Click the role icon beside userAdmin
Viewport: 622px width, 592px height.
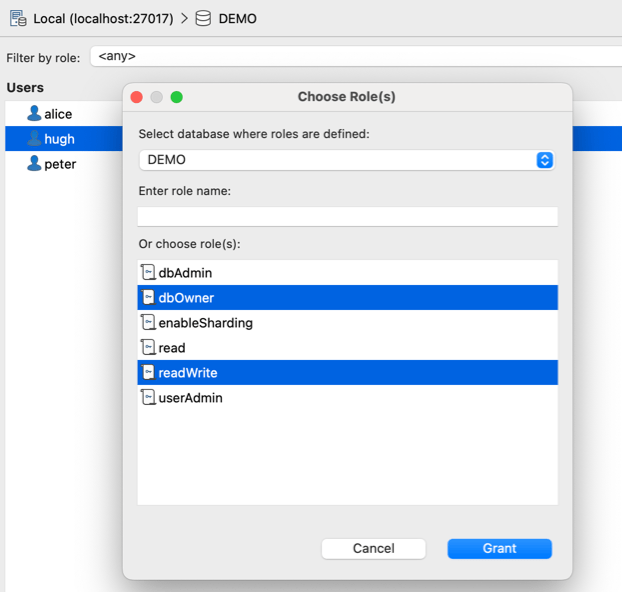[x=148, y=398]
